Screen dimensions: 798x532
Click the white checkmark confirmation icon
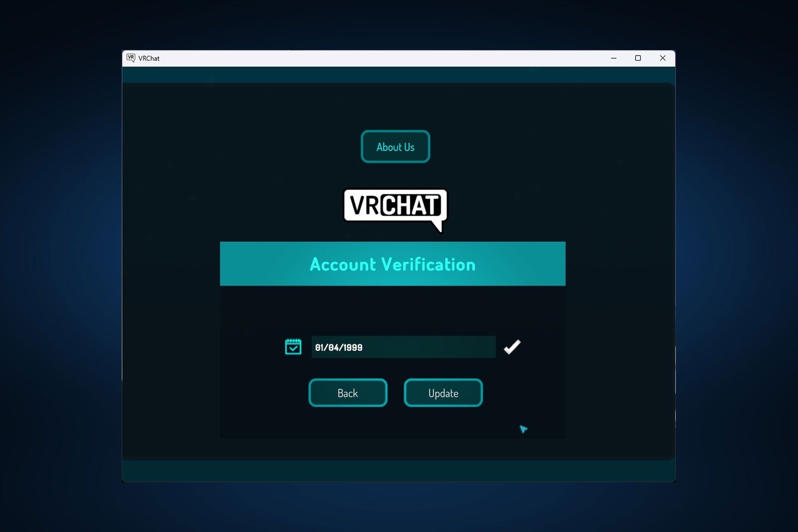click(512, 347)
